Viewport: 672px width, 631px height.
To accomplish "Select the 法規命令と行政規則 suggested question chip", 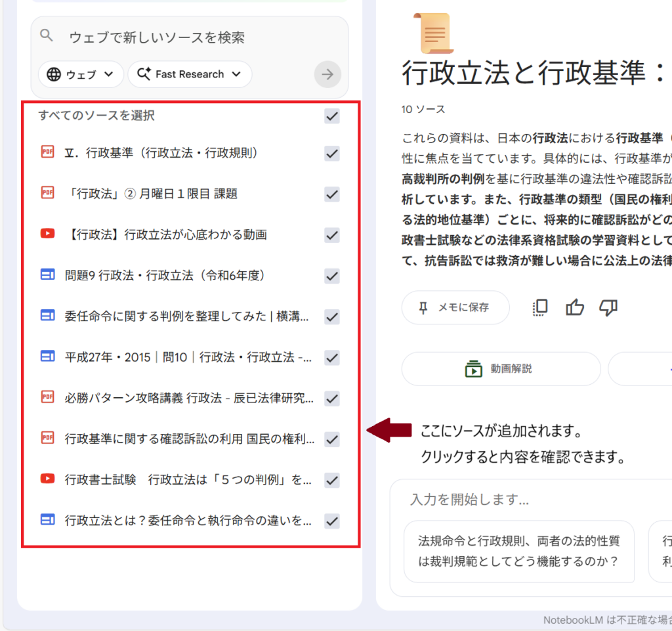I will [519, 552].
